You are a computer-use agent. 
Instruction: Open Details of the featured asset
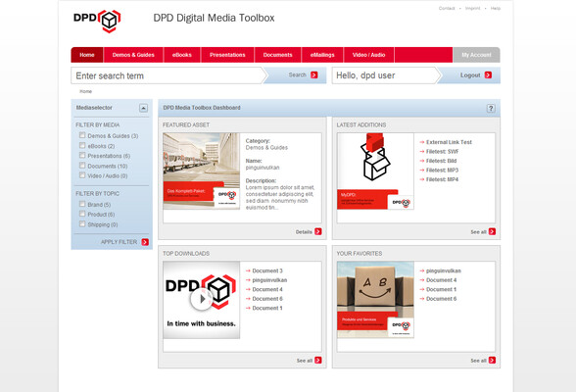tap(309, 232)
